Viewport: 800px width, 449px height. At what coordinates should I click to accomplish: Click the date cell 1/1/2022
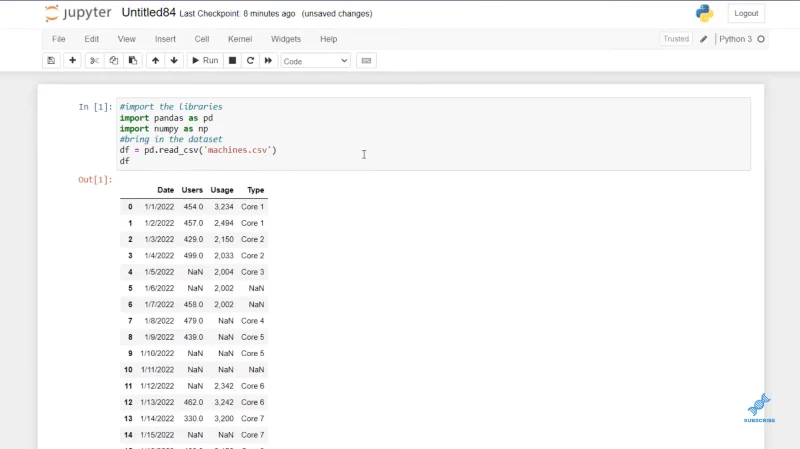[x=159, y=207]
